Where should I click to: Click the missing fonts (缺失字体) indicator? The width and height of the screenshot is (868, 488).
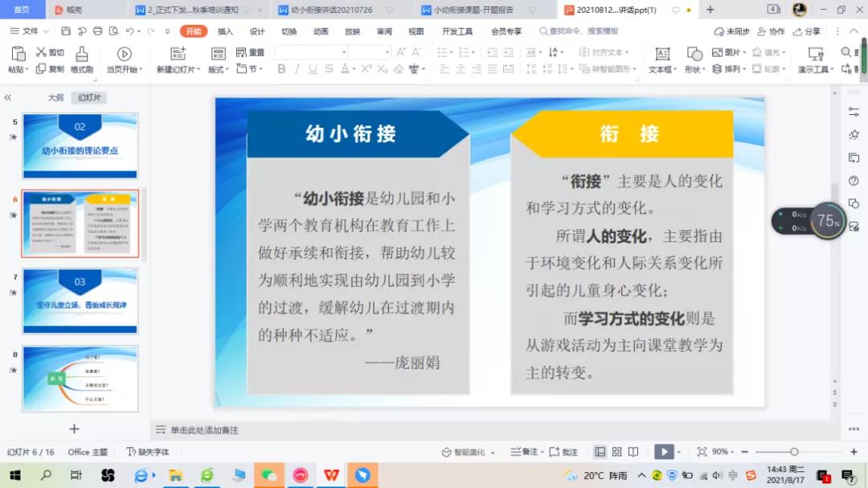click(147, 452)
